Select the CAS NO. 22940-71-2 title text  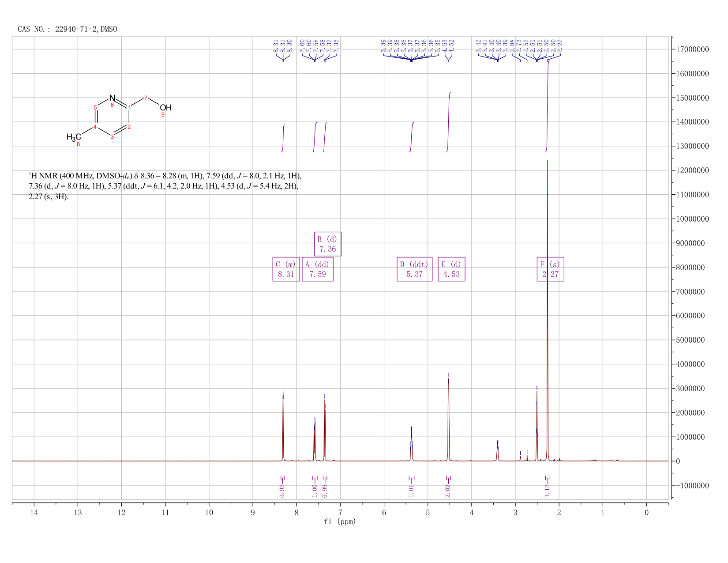(x=68, y=29)
